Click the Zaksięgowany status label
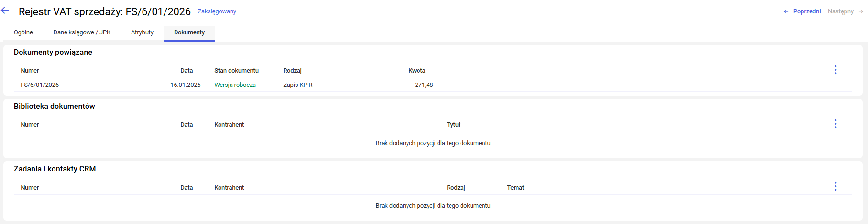This screenshot has height=224, width=868. 217,11
